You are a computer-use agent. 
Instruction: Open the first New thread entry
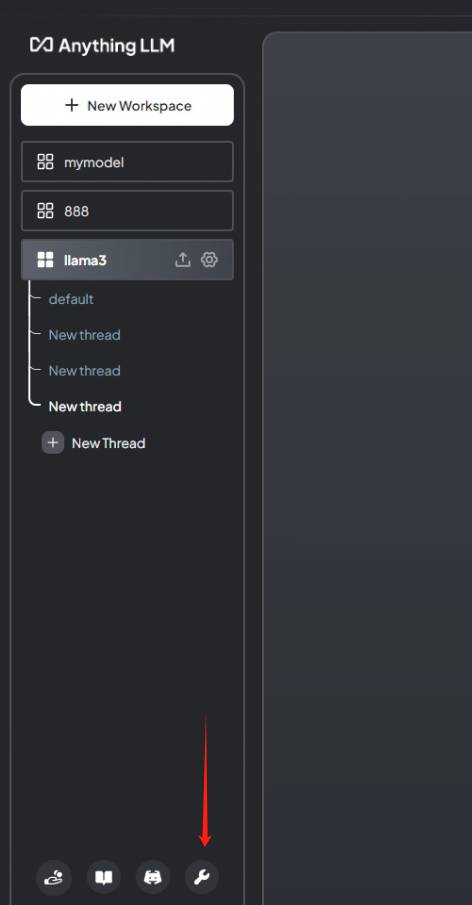pyautogui.click(x=84, y=335)
